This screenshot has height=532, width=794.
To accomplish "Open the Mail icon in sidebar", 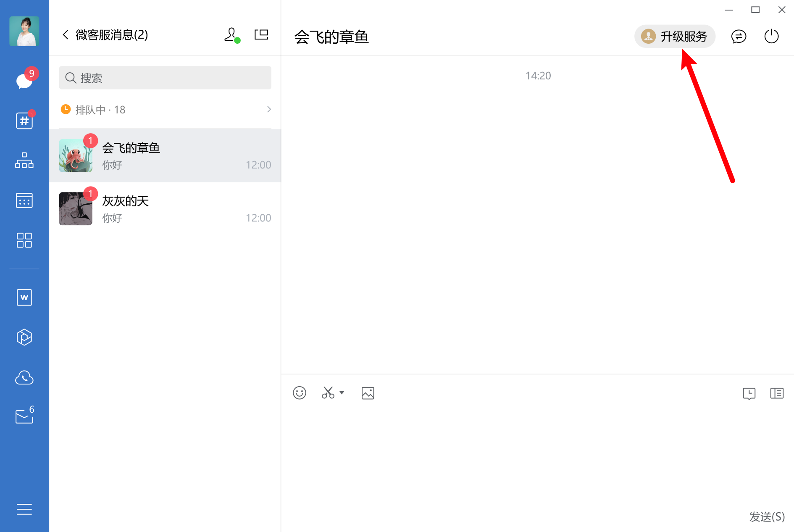I will tap(24, 416).
